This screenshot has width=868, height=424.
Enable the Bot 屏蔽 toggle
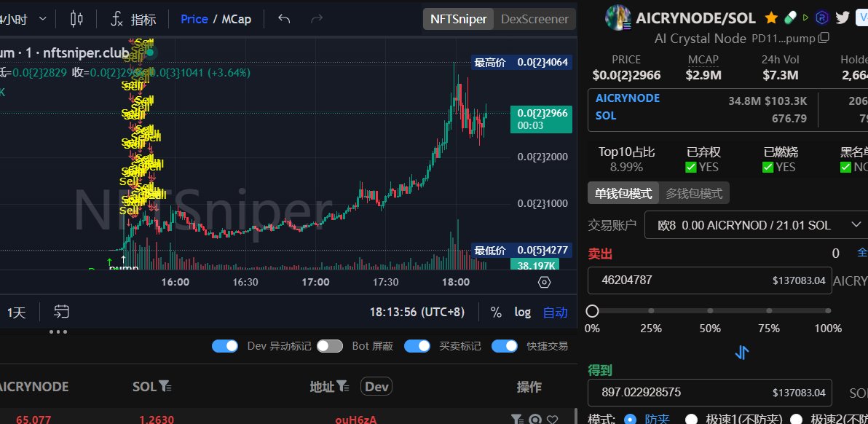tap(330, 346)
